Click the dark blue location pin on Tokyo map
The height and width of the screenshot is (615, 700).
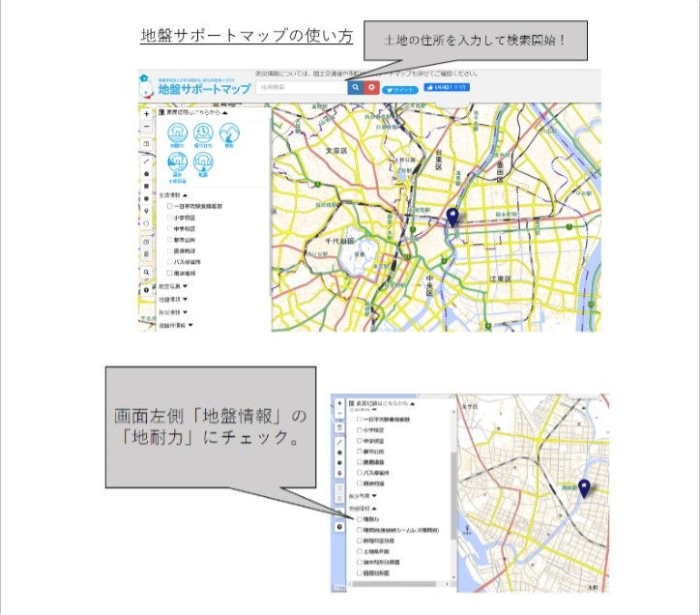point(452,218)
